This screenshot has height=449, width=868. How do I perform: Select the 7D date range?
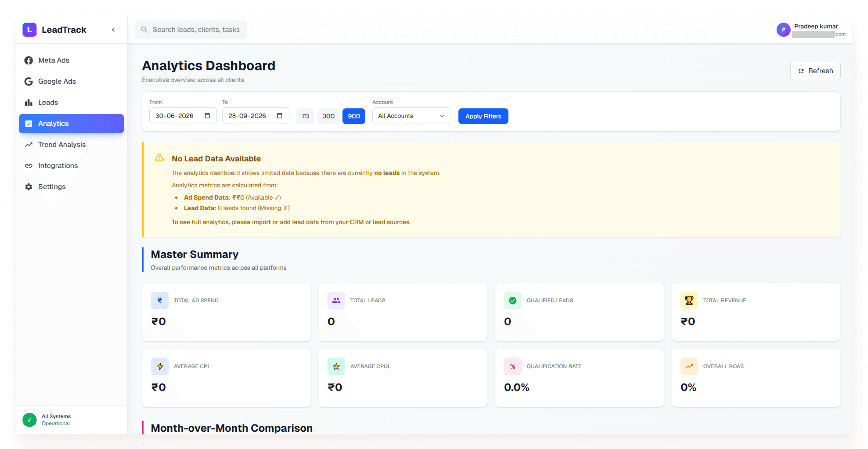pyautogui.click(x=305, y=116)
